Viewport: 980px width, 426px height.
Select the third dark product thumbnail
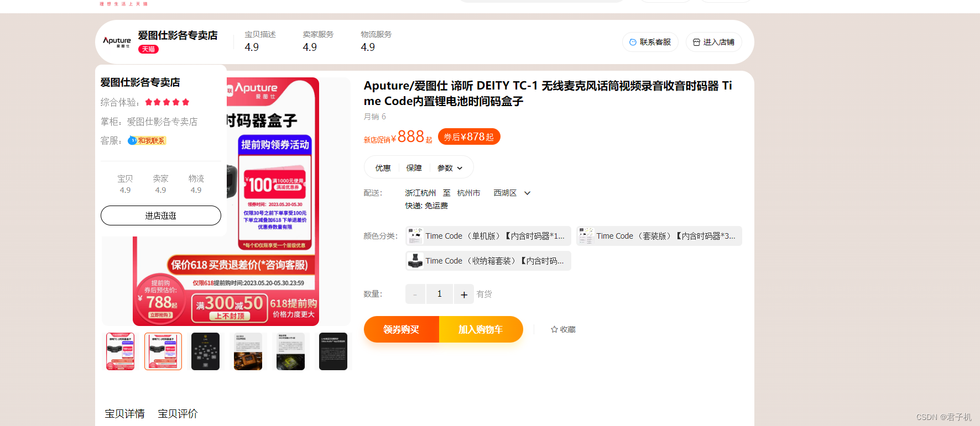click(205, 351)
